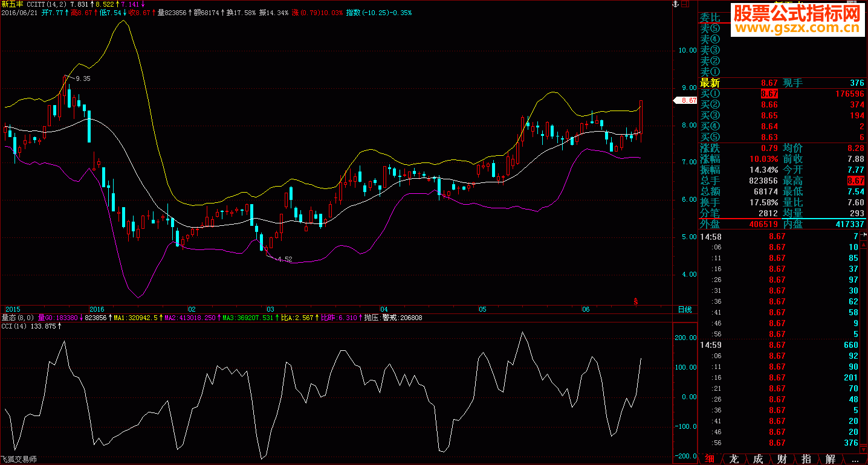Click the 8.67 current price tag on the axis
Screen dimensions: 868x465
pos(687,101)
